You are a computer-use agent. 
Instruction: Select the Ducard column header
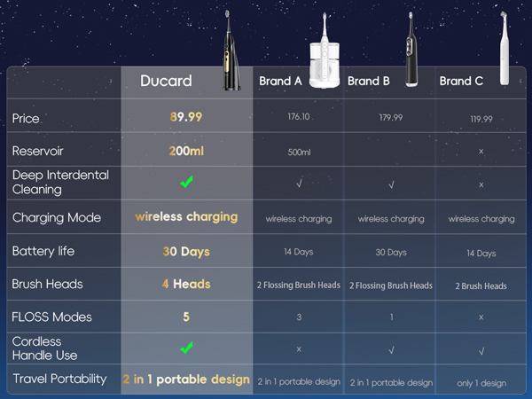coord(166,81)
